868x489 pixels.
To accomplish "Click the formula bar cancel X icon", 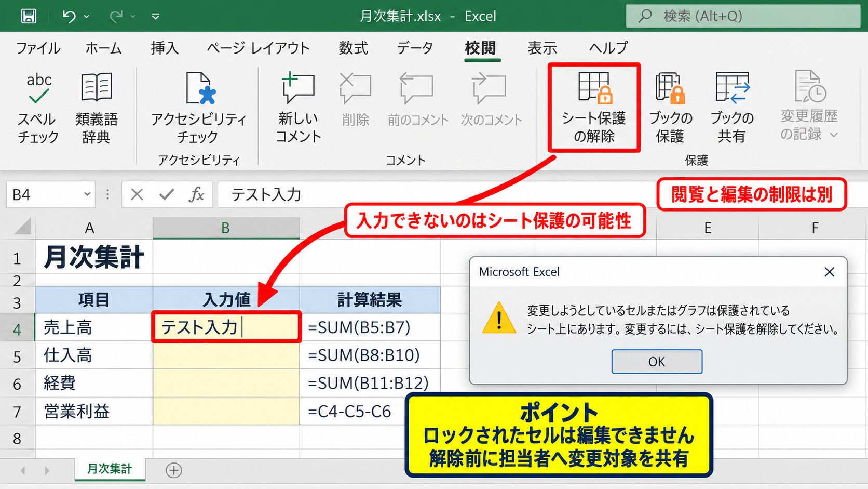I will coord(137,195).
